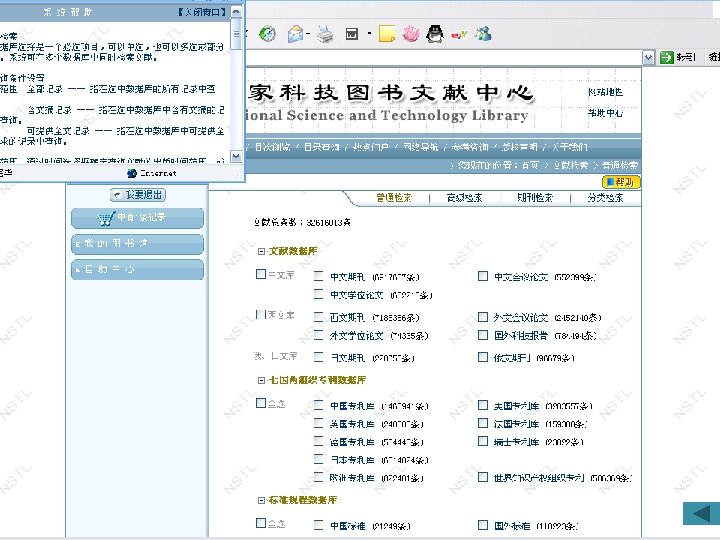
Task: Collapse the 文献数据库 section
Action: point(261,251)
